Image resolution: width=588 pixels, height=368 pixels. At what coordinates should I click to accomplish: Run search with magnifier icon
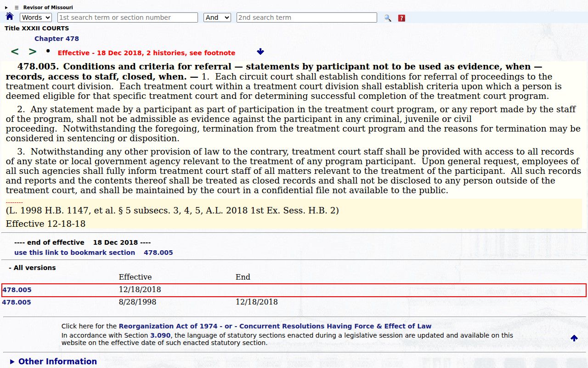point(388,18)
